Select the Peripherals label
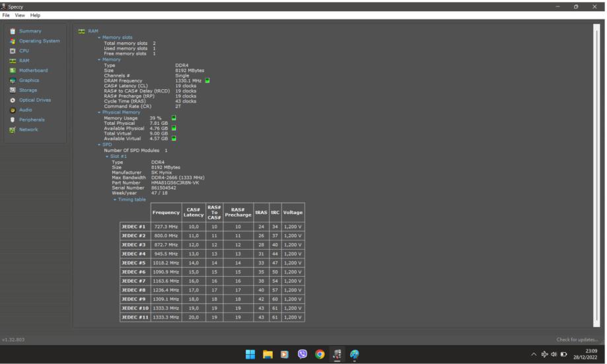 pyautogui.click(x=32, y=120)
